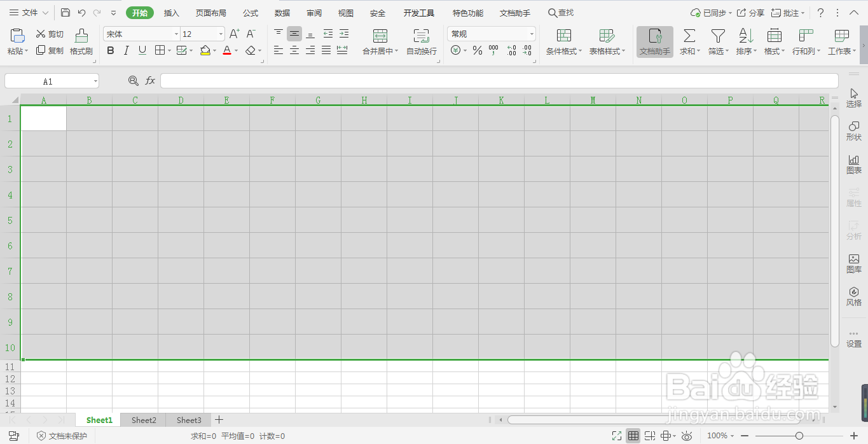Open the Shapes (形状) sidebar panel

coord(854,131)
